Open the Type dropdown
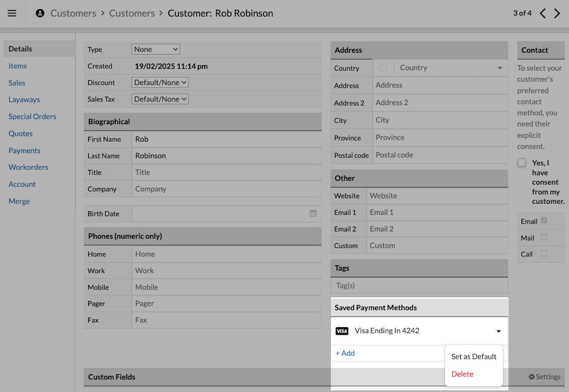This screenshot has height=392, width=569. tap(156, 49)
